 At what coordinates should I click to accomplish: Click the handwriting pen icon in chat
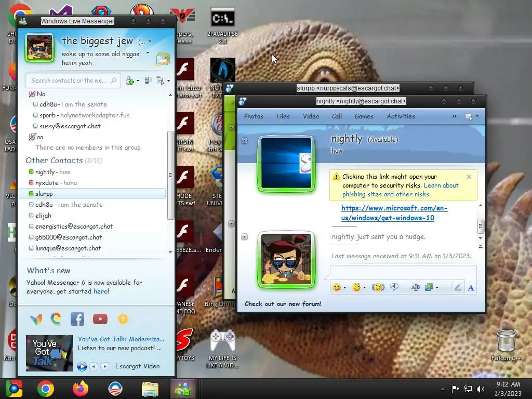458,287
